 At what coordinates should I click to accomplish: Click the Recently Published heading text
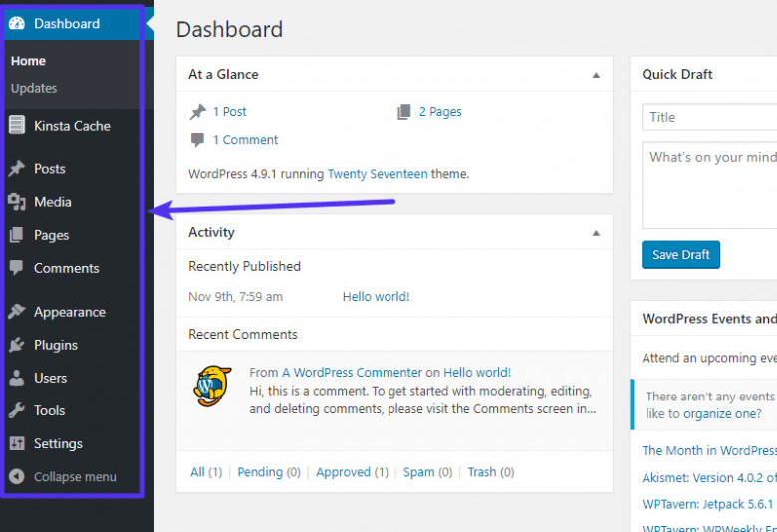pos(244,266)
